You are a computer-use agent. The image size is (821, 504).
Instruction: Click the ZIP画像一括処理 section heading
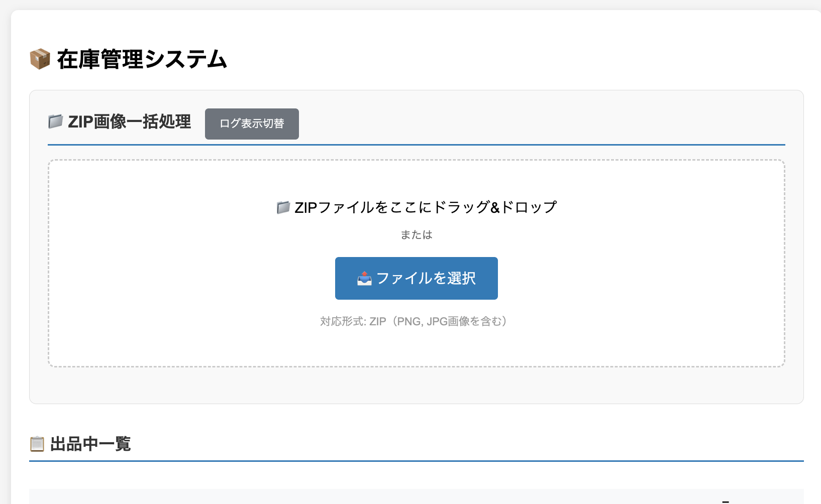129,121
